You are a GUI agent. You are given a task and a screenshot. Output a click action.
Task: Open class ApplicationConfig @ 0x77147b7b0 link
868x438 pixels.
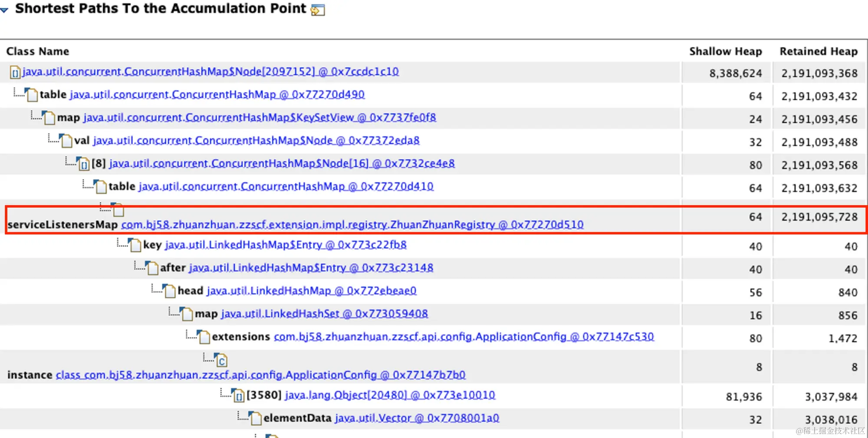260,375
